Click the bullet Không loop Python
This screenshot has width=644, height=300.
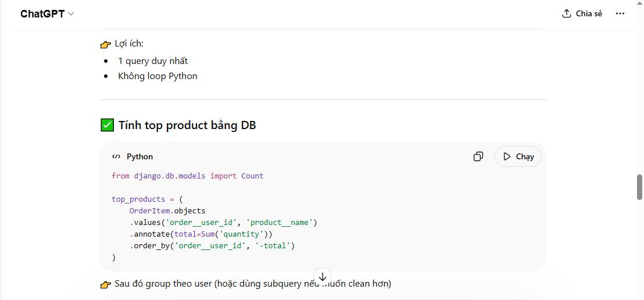coord(158,76)
